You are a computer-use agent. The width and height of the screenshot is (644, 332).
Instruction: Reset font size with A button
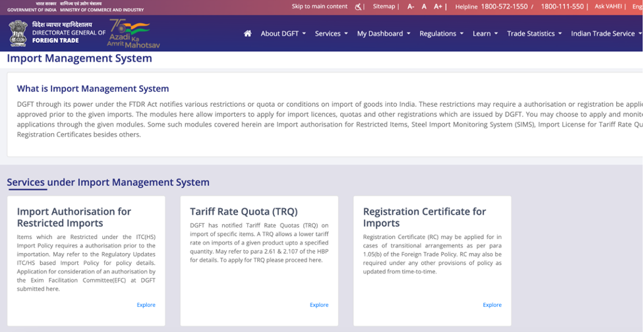point(424,7)
